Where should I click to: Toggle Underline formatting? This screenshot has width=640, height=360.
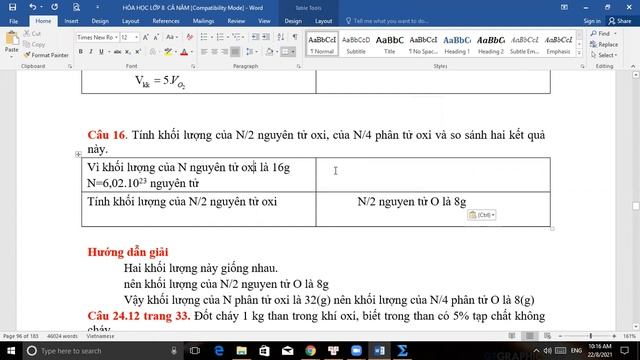tap(101, 52)
